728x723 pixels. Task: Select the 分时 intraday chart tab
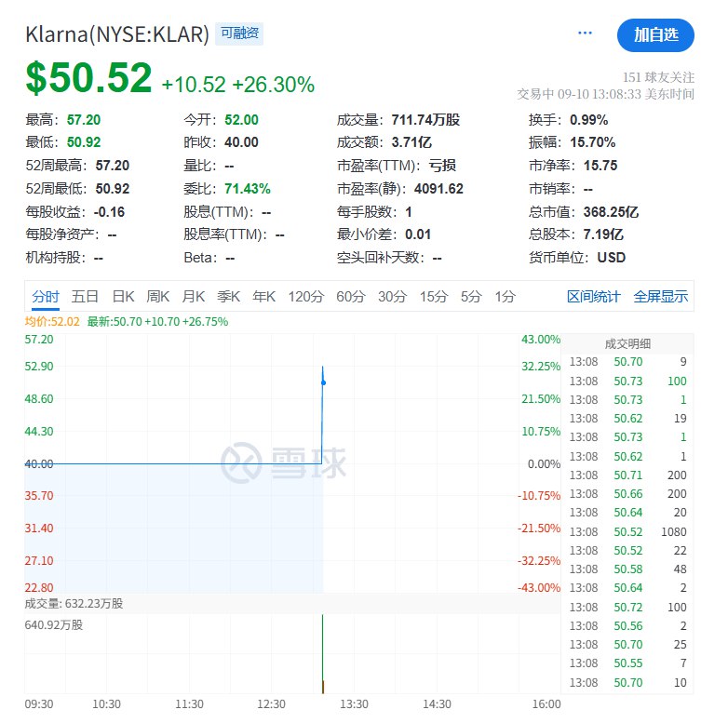[46, 296]
